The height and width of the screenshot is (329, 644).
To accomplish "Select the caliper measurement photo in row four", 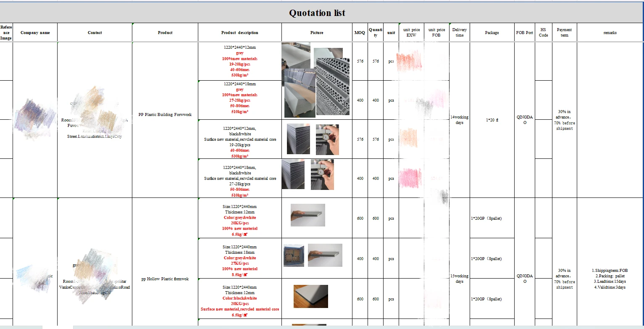I will pyautogui.click(x=322, y=174).
